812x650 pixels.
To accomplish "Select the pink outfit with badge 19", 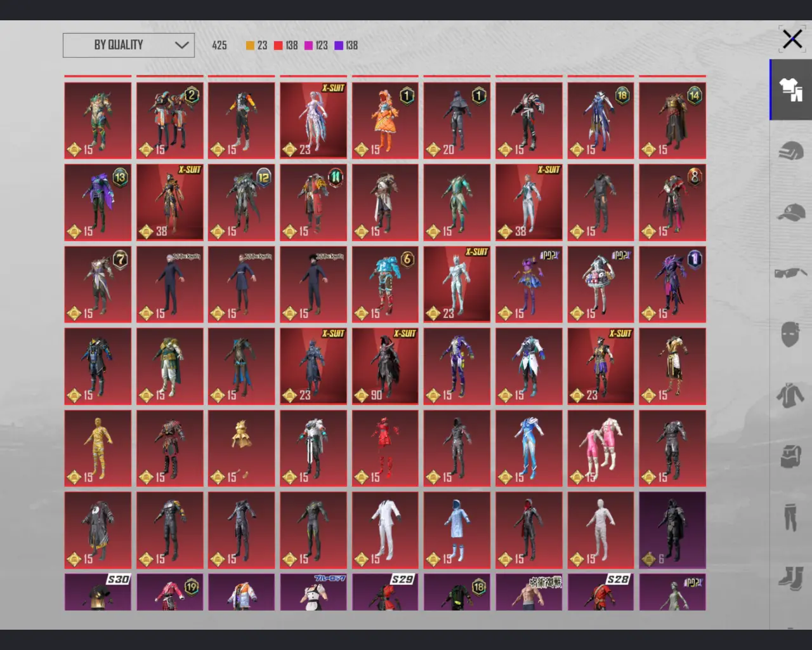I will [170, 592].
